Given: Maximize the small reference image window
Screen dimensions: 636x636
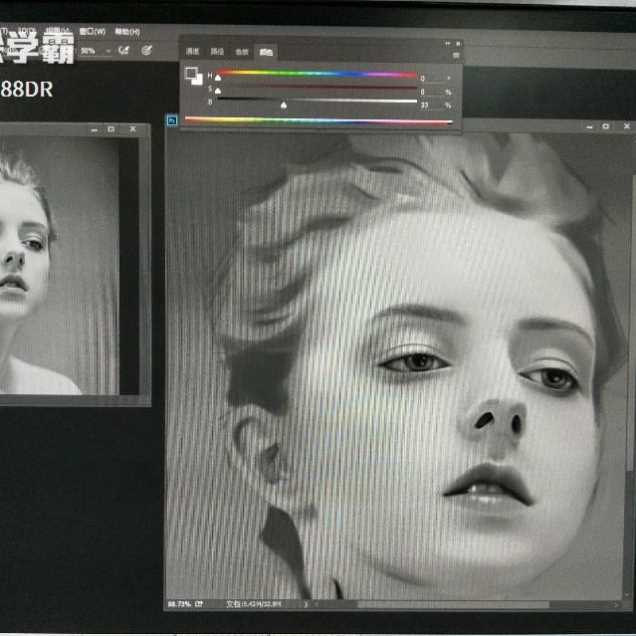Looking at the screenshot, I should pos(111,129).
